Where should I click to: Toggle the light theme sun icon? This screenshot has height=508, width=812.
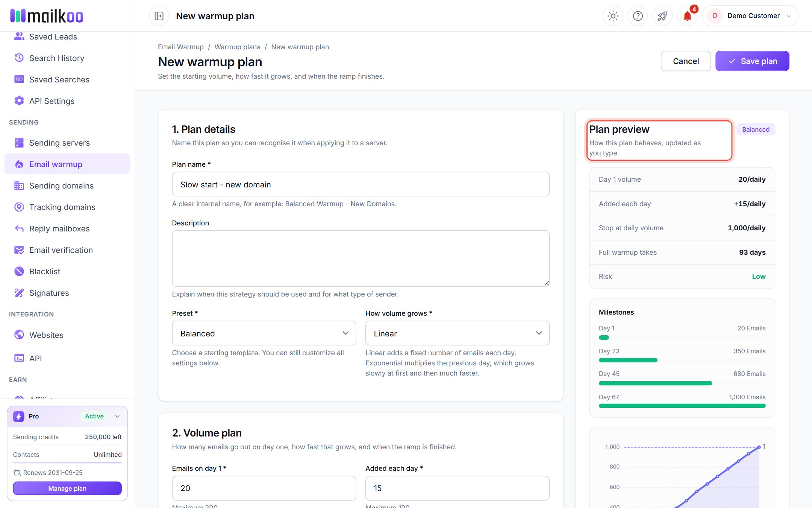tap(613, 16)
